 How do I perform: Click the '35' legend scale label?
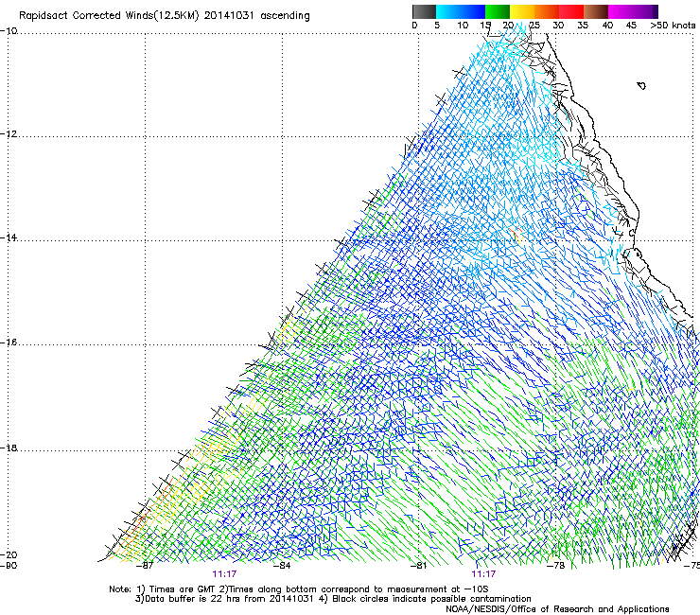pos(583,26)
